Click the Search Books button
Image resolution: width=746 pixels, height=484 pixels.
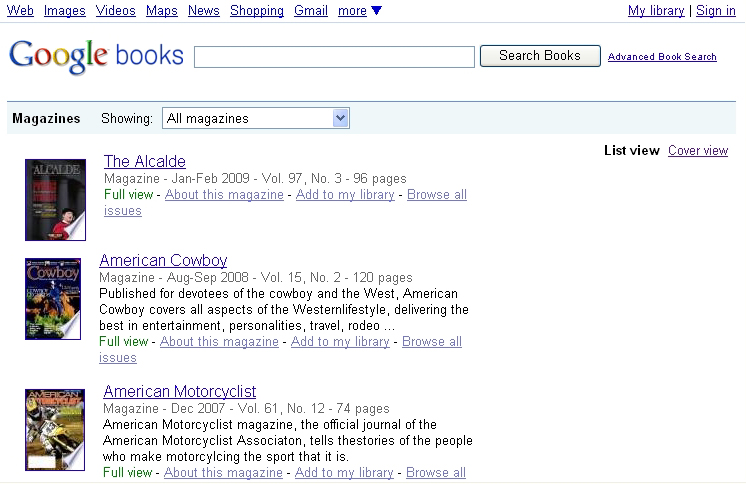coord(540,56)
